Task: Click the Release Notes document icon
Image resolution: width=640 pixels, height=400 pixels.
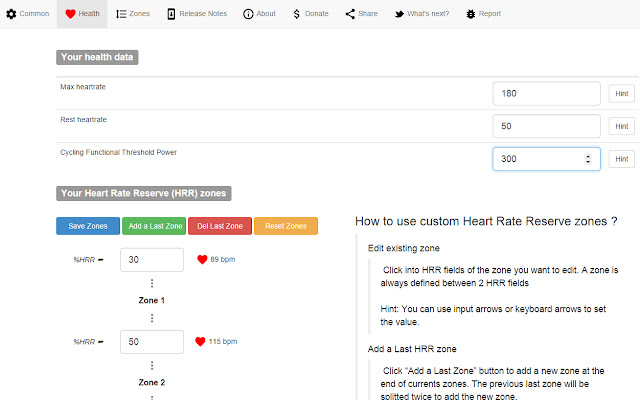Action: pos(171,14)
